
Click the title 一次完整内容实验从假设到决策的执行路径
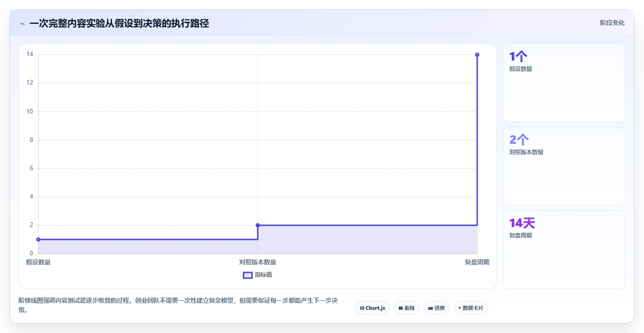tap(119, 23)
